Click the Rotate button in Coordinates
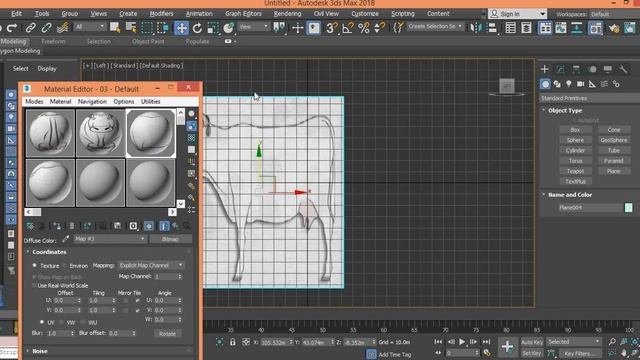Image resolution: width=640 pixels, height=360 pixels. point(167,333)
